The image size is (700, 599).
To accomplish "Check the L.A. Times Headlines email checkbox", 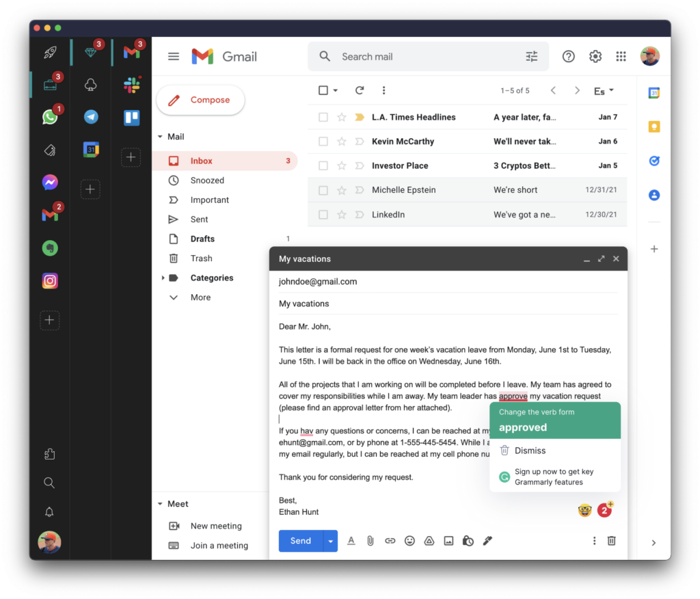I will coord(323,117).
